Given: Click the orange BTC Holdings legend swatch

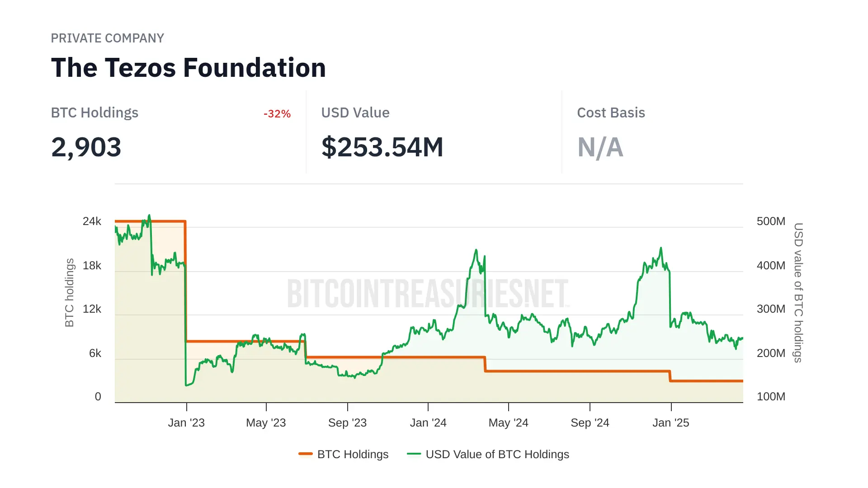Looking at the screenshot, I should (x=306, y=454).
